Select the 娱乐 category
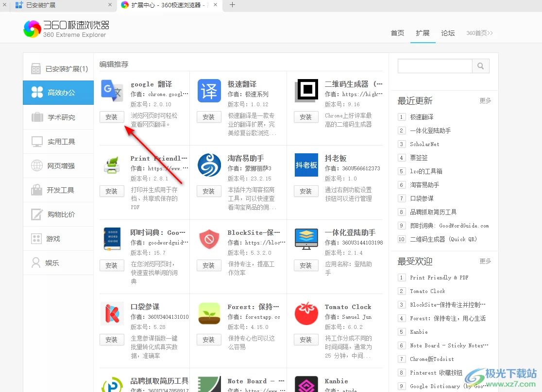The image size is (542, 392). coord(58,263)
